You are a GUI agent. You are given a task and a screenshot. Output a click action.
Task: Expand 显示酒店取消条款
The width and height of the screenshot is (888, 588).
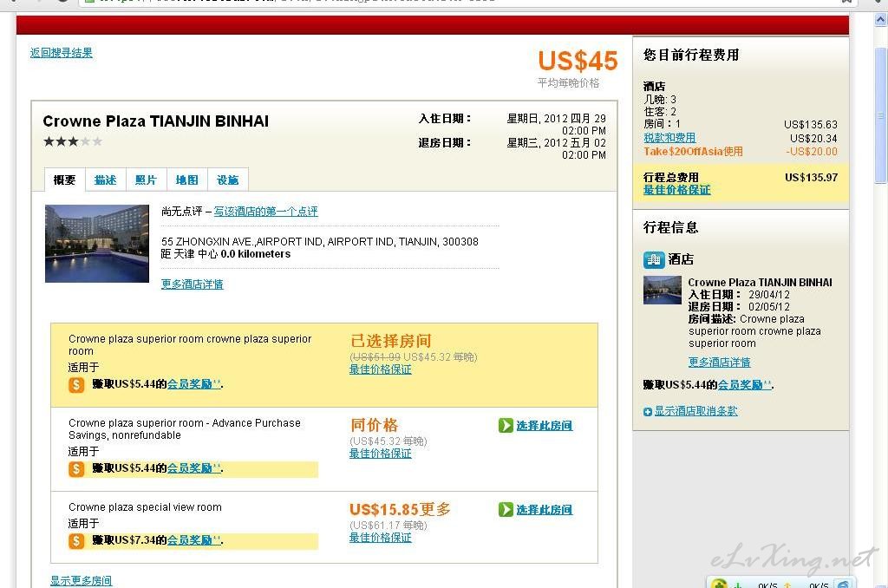[x=696, y=411]
